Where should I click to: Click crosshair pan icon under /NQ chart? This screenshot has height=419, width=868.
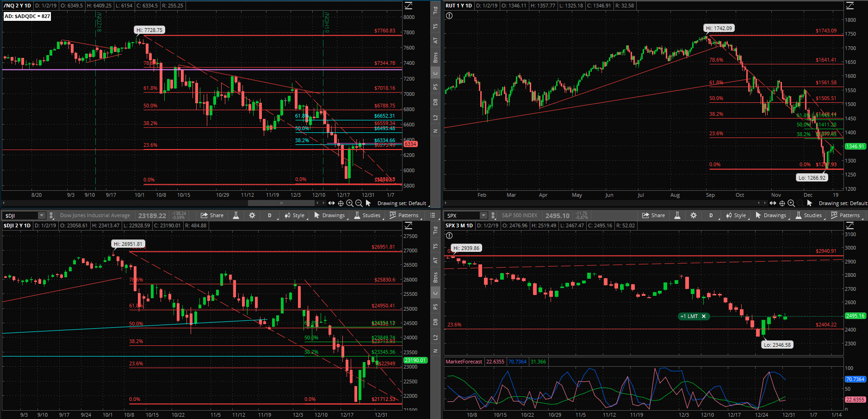click(x=341, y=203)
